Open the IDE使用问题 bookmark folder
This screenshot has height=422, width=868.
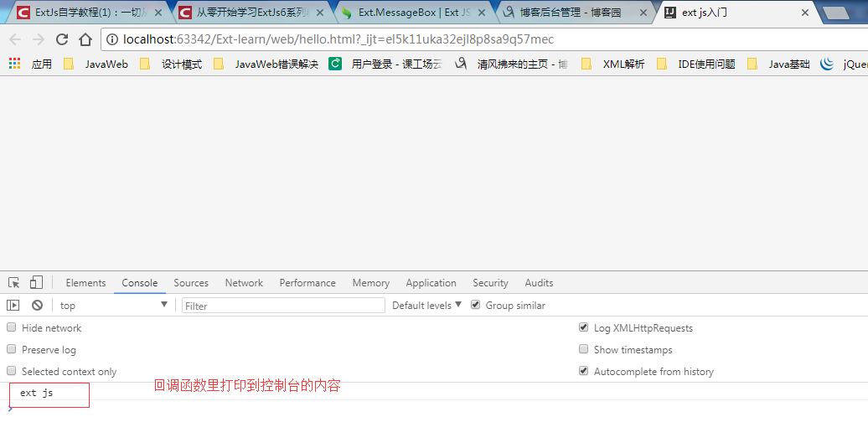(x=696, y=64)
